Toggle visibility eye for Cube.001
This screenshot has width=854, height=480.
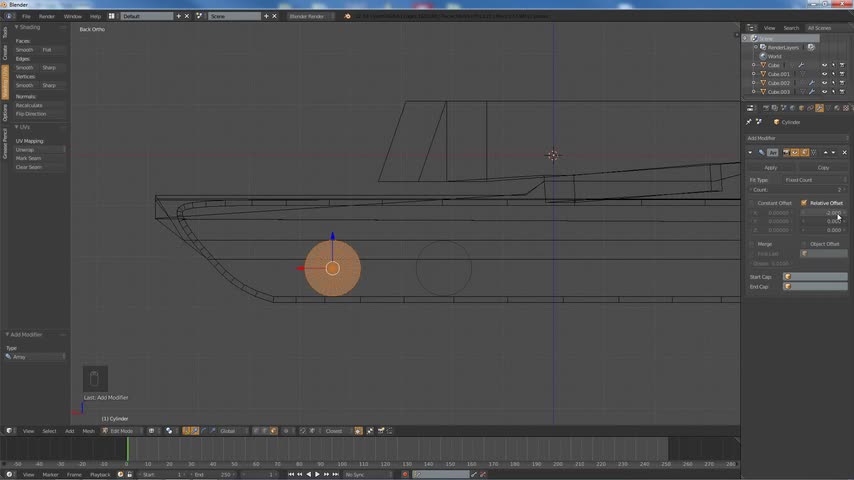coord(824,74)
